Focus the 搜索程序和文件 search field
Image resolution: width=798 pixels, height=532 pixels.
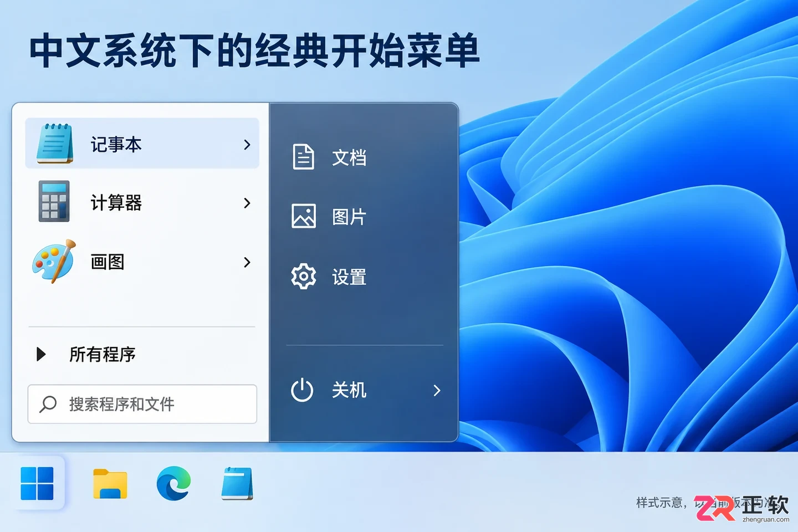142,404
